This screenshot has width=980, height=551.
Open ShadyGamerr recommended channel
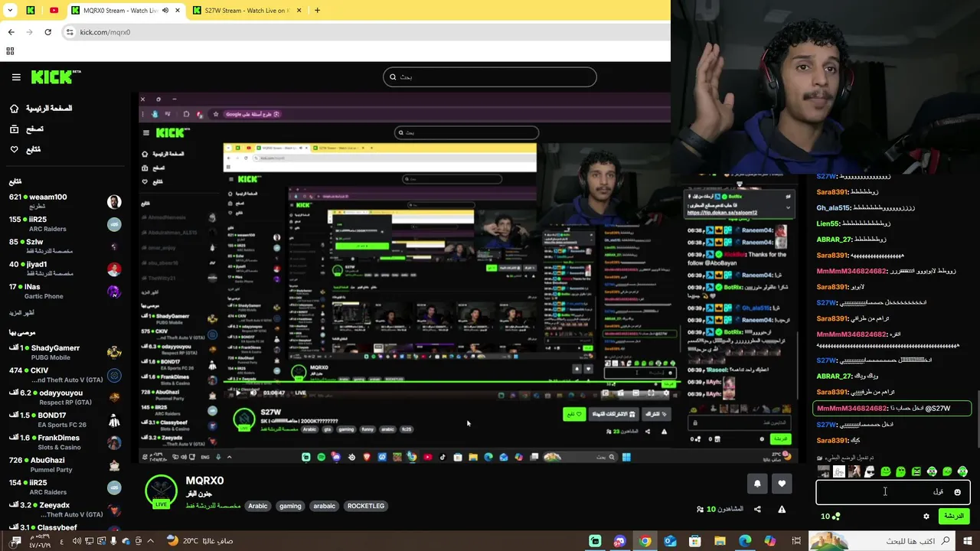click(x=65, y=352)
